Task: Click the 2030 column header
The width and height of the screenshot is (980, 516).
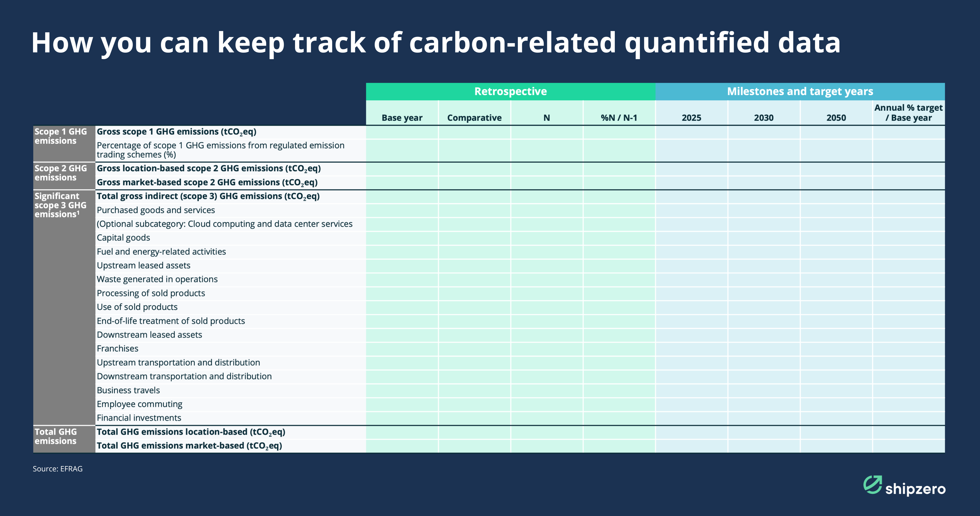Action: coord(764,118)
